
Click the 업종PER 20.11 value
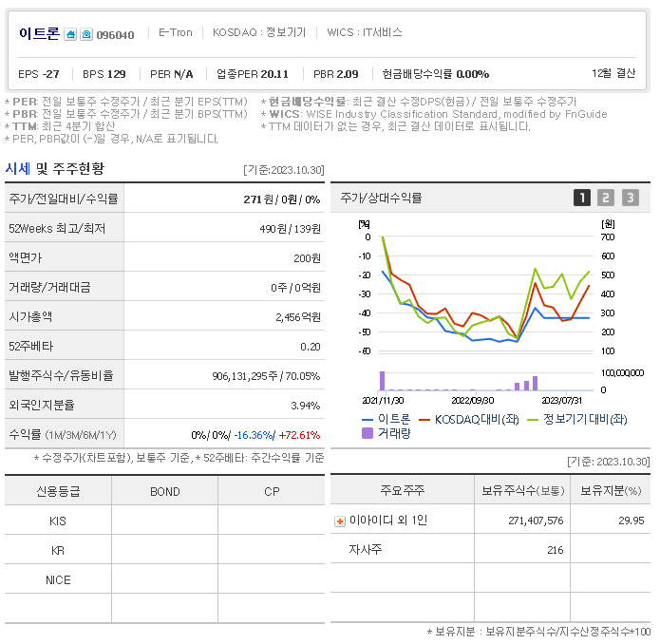click(253, 74)
